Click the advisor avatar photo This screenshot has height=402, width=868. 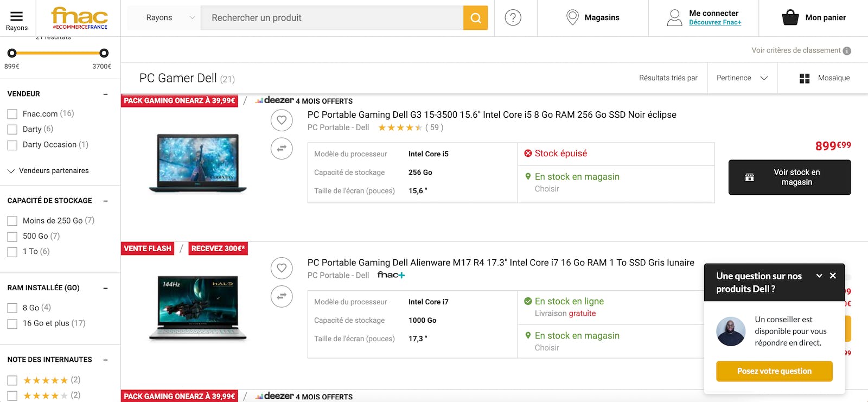click(731, 331)
